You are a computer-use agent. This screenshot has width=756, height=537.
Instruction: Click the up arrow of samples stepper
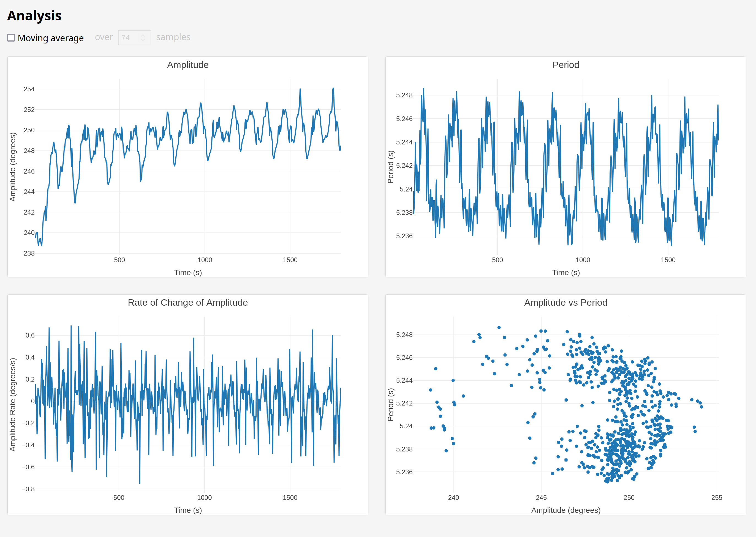tap(143, 35)
